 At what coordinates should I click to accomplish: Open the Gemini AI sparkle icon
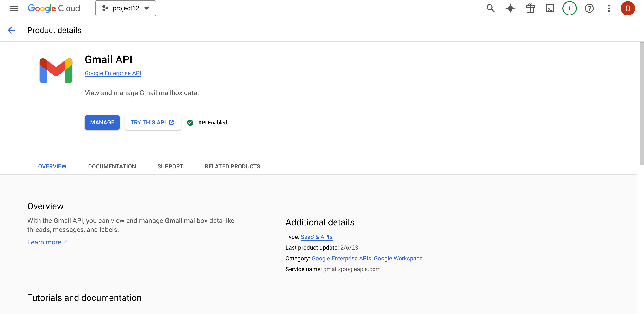tap(510, 8)
